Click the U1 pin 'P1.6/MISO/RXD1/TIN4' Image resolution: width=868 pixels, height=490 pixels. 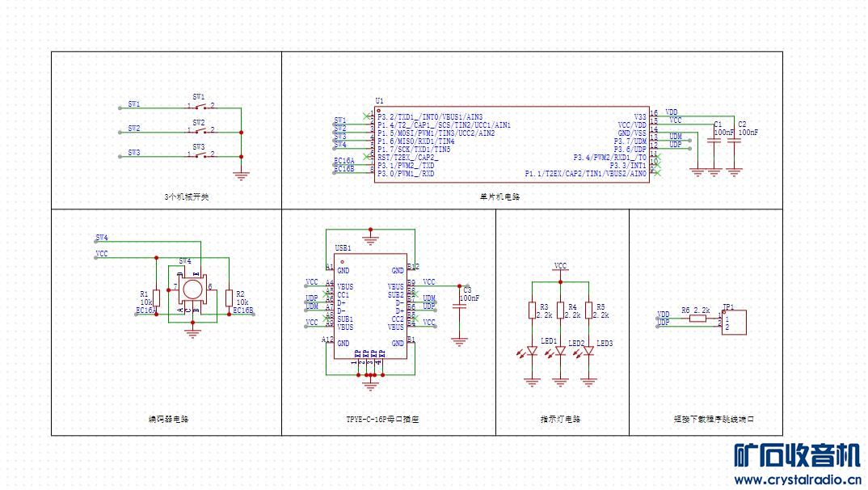(415, 142)
